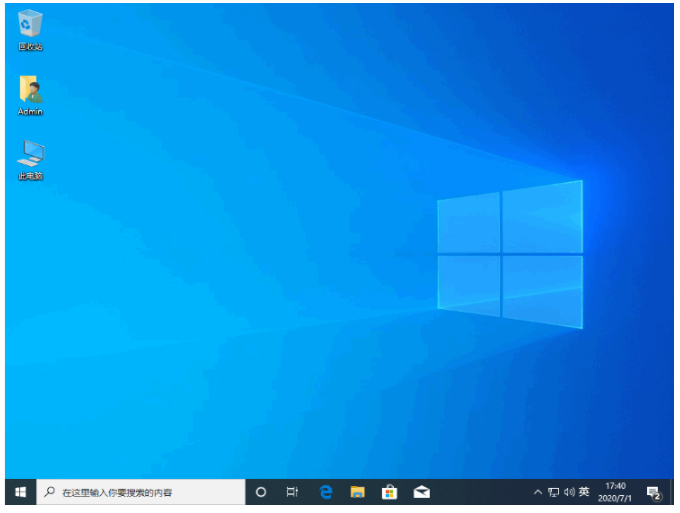
Task: Launch Microsoft Edge from the taskbar
Action: click(x=325, y=492)
